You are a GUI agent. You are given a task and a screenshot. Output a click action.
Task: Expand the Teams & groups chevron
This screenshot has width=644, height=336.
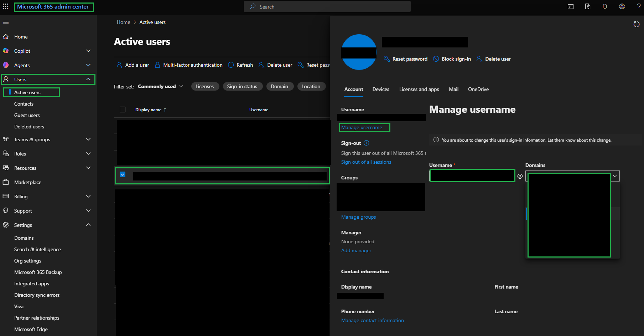pos(88,139)
